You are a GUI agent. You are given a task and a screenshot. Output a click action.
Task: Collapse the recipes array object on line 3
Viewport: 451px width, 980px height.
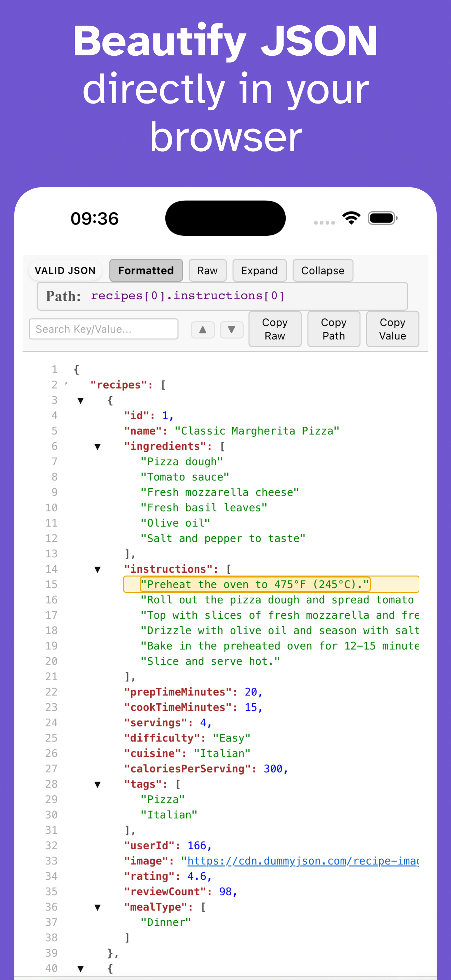pos(81,400)
